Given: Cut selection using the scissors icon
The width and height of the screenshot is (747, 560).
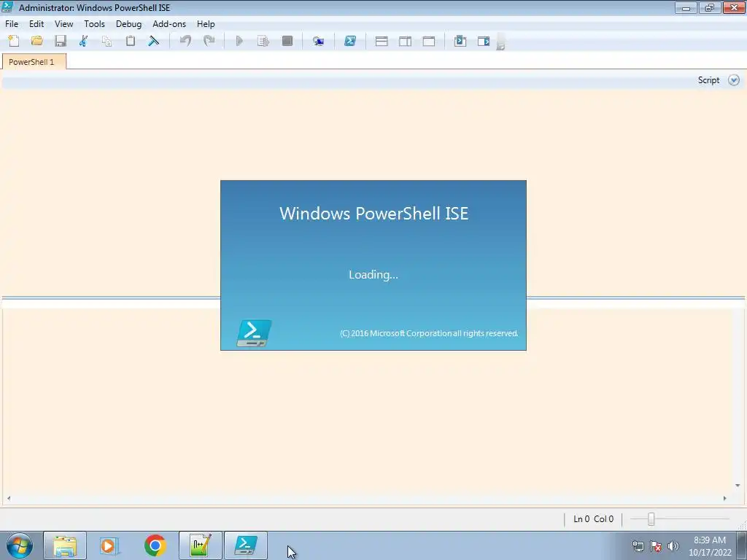Looking at the screenshot, I should click(83, 41).
